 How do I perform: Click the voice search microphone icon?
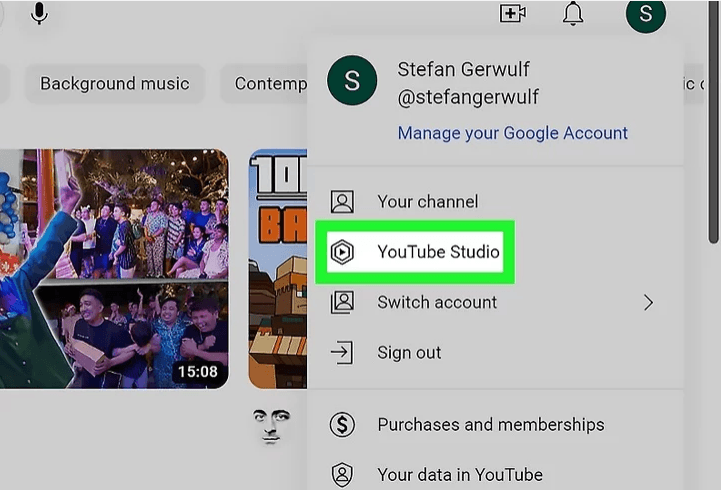[x=39, y=13]
